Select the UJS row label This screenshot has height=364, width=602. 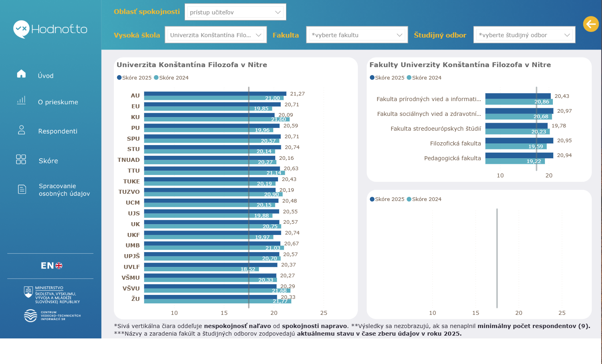pyautogui.click(x=134, y=213)
